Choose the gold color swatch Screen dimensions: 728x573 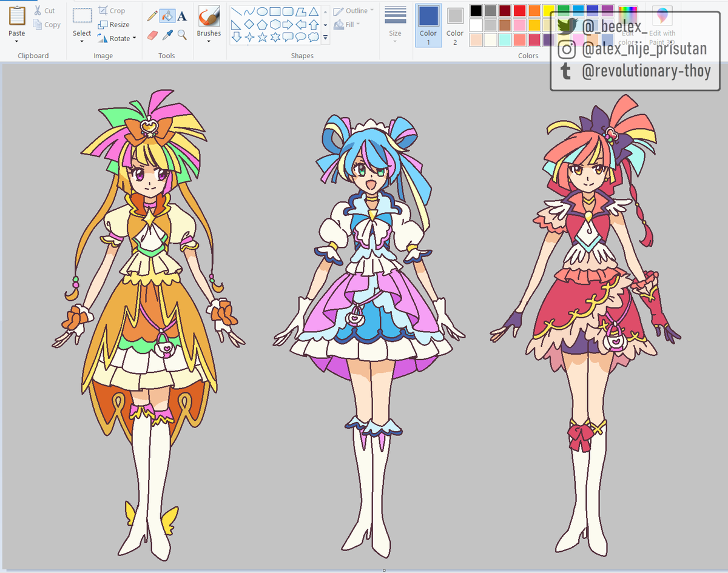pos(534,25)
